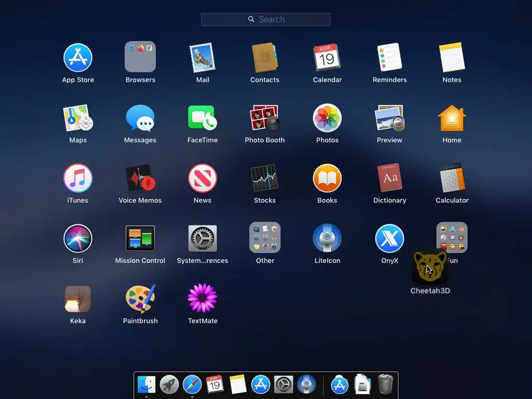
Task: Open iTunes
Action: pyautogui.click(x=78, y=178)
